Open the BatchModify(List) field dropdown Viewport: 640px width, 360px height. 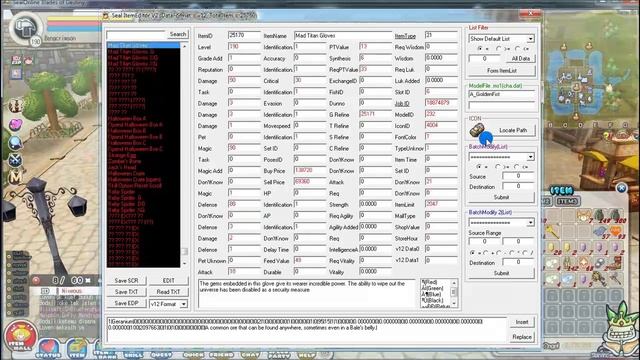point(530,157)
